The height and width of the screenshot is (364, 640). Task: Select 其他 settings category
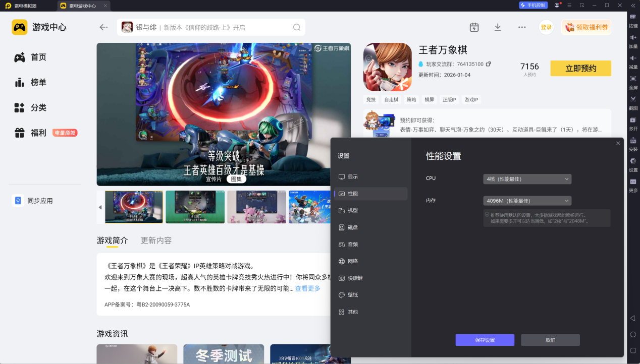(370, 312)
